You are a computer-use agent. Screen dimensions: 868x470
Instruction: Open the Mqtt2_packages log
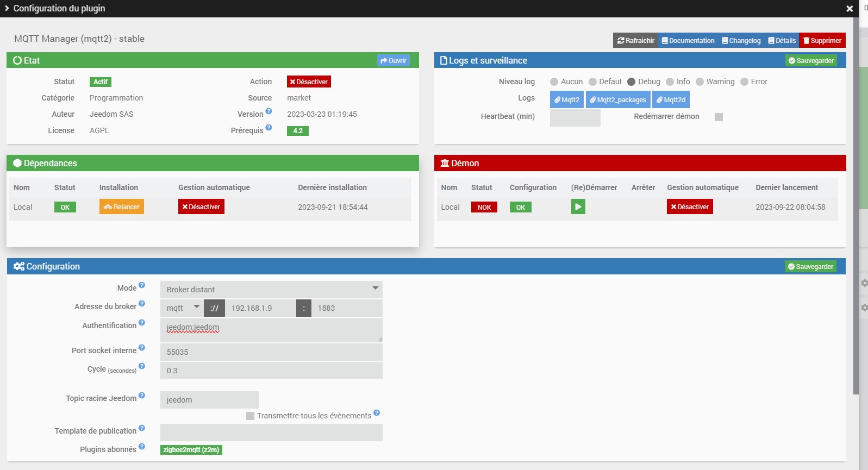[618, 99]
